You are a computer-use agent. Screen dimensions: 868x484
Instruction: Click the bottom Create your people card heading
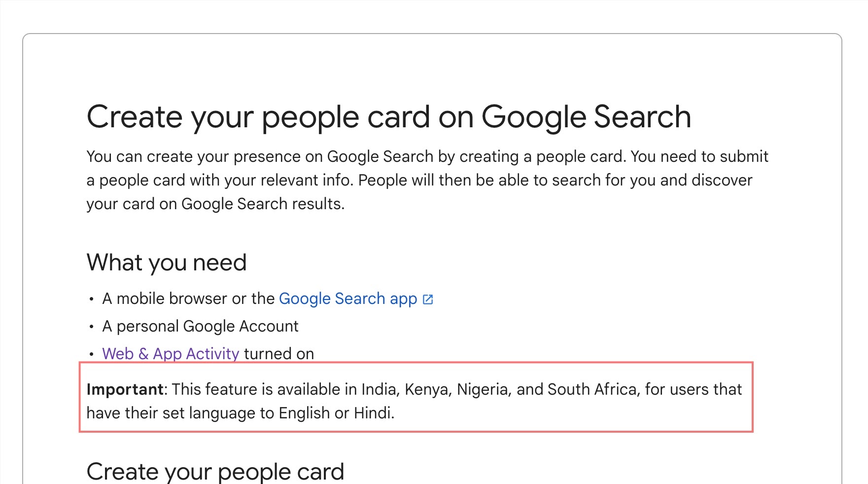215,472
